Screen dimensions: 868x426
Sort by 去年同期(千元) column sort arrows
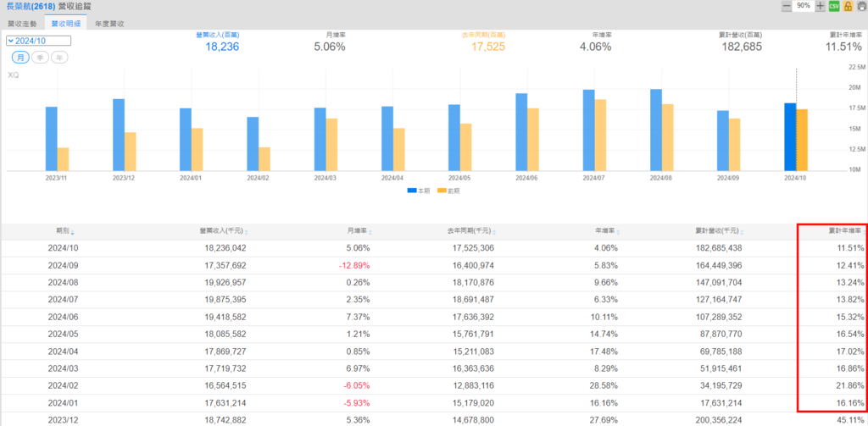tap(494, 232)
